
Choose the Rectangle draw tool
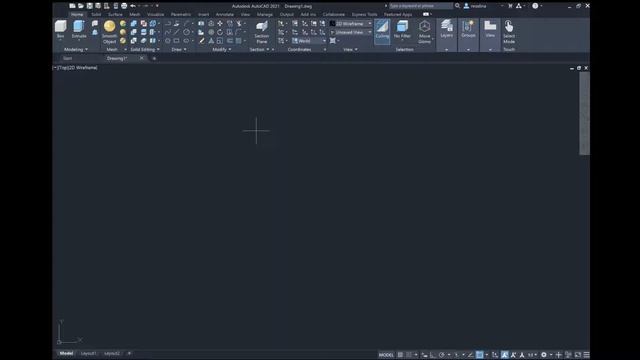tap(176, 41)
